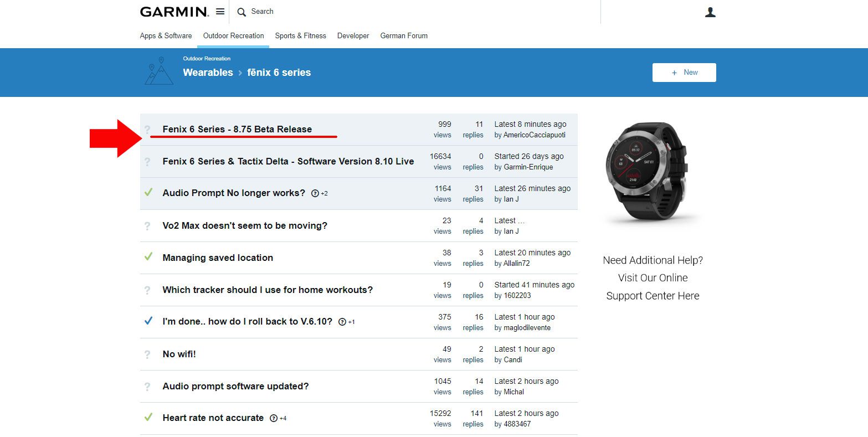Viewport: 868px width, 437px height.
Task: Click question icon beside home workouts thread
Action: 147,290
